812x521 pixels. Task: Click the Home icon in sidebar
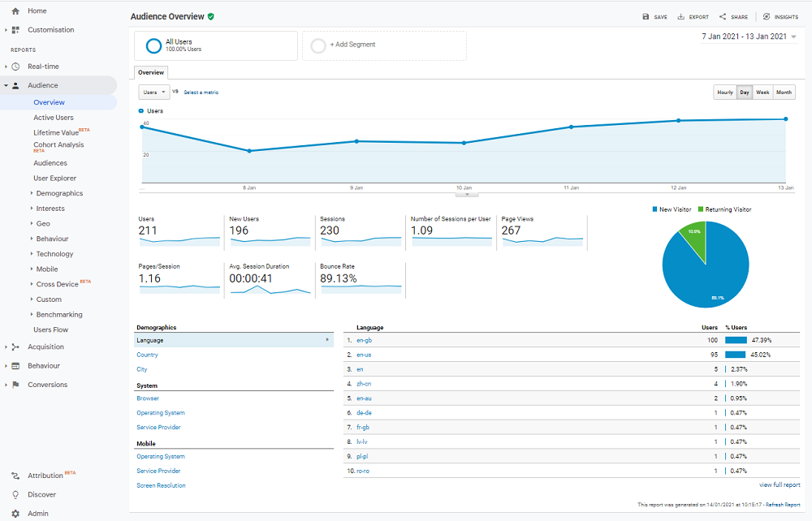[15, 11]
